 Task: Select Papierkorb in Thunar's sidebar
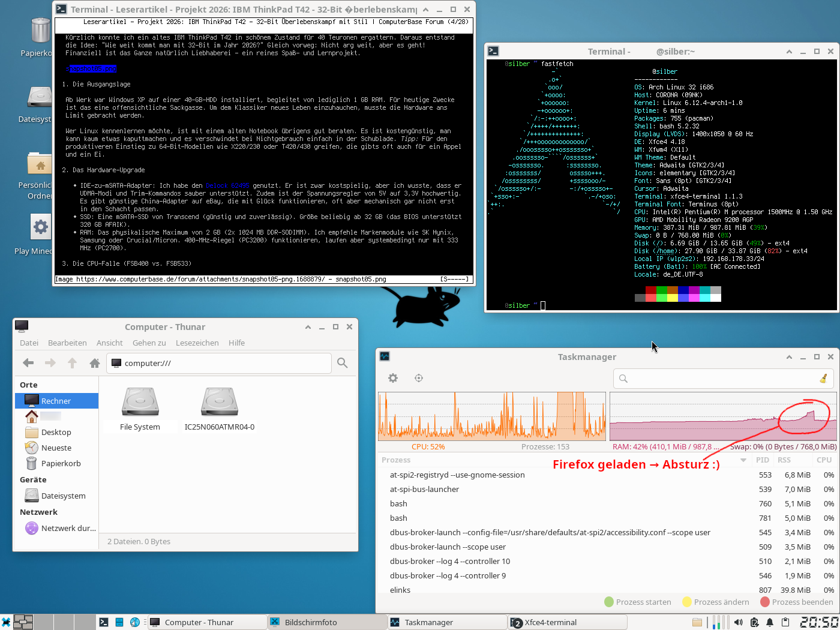click(56, 463)
